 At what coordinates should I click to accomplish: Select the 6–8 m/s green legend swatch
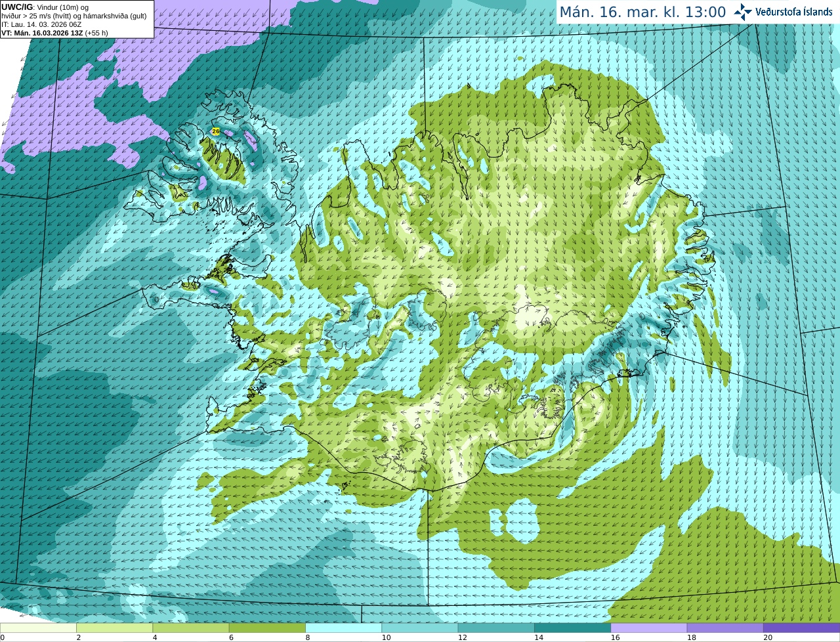coord(267,628)
